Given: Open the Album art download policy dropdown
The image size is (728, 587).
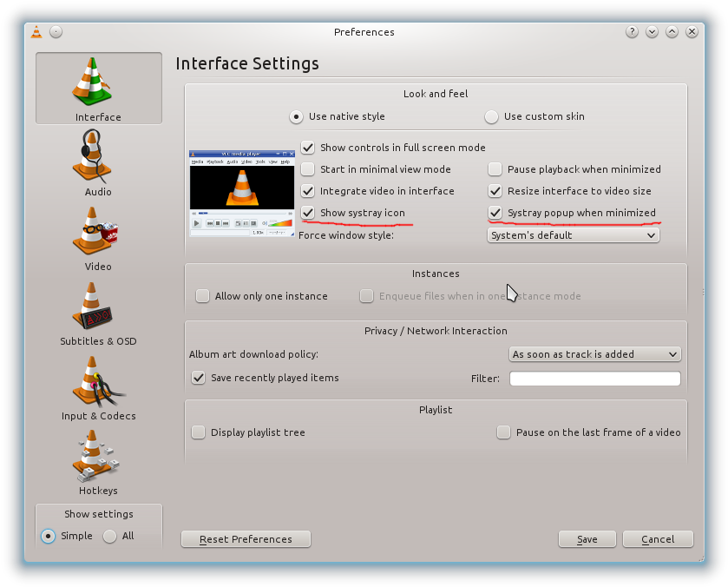Looking at the screenshot, I should 594,354.
